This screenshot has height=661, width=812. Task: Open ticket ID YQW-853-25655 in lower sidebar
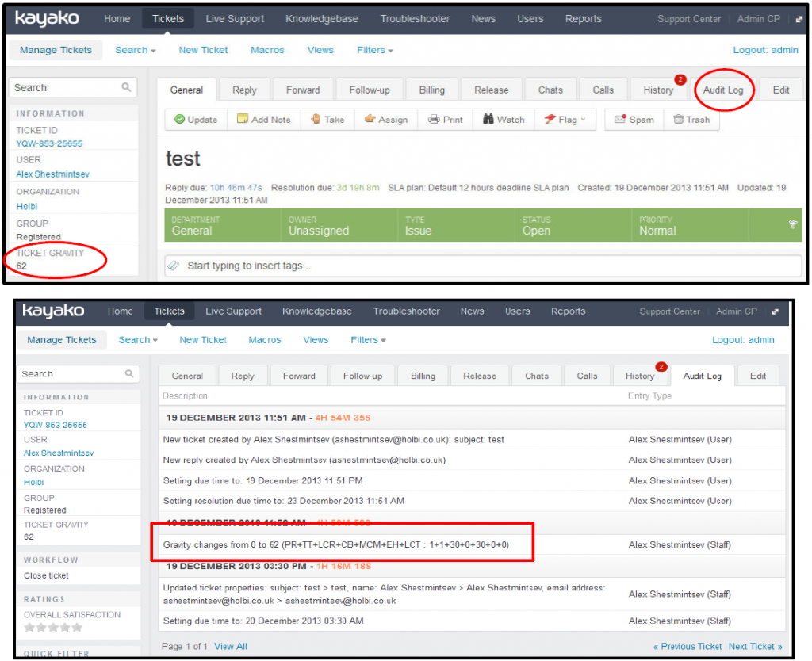point(56,425)
